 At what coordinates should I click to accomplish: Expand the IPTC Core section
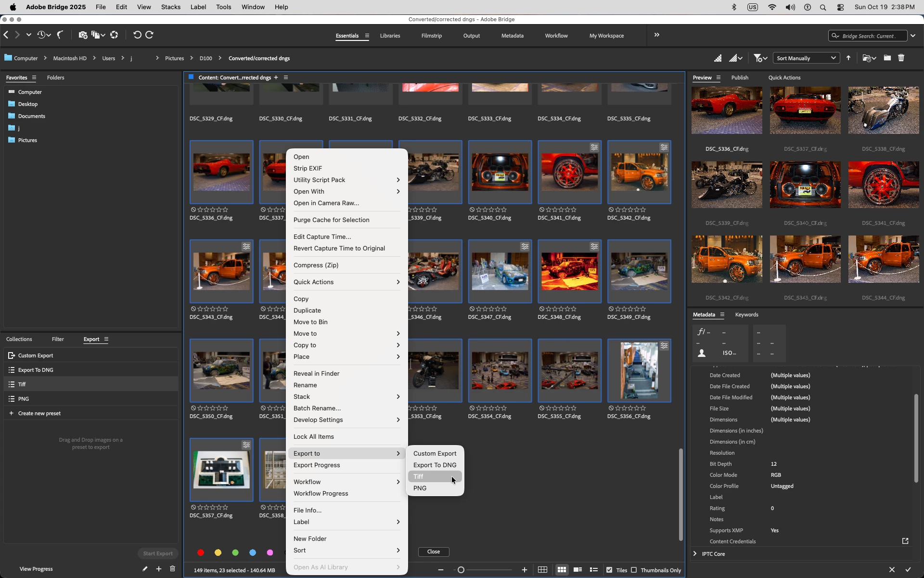695,554
